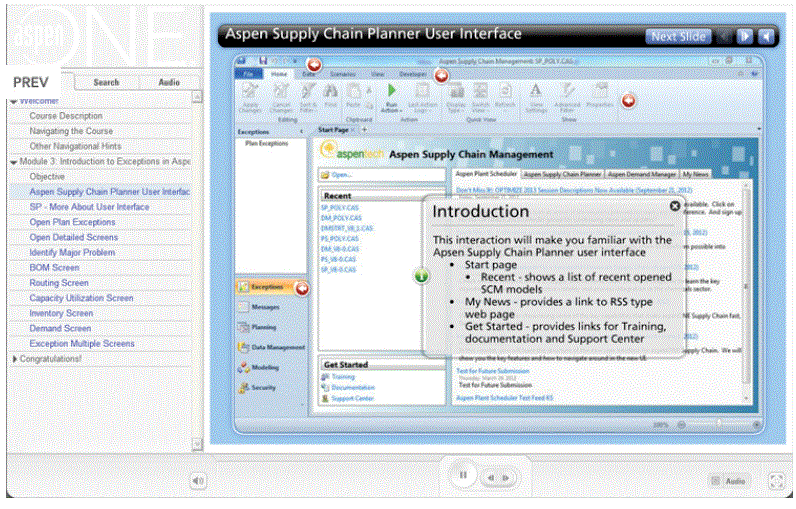
Task: Click the fullscreen icon at bottom right
Action: (776, 481)
